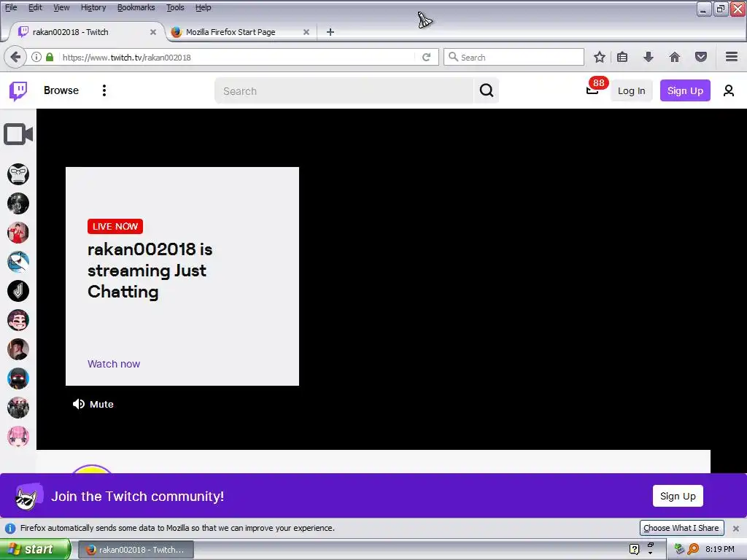This screenshot has height=560, width=747.
Task: Open the pink-haired anime avatar channel
Action: [18, 437]
